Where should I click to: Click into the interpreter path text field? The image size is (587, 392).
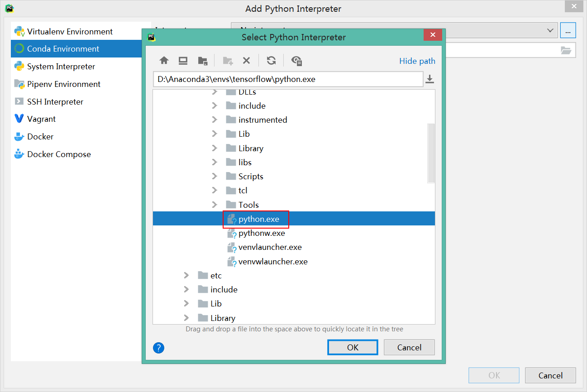288,79
